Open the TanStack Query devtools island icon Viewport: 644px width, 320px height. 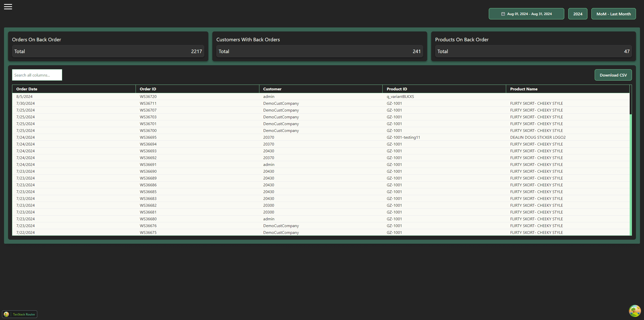pos(635,311)
